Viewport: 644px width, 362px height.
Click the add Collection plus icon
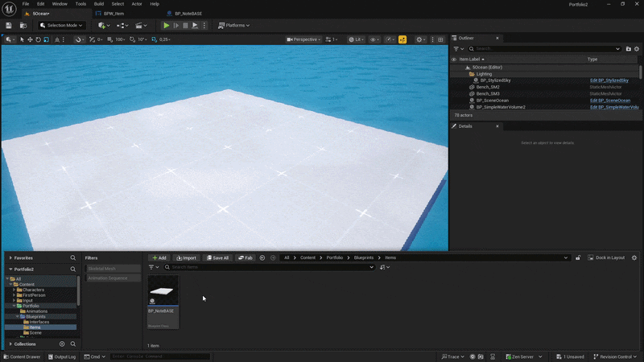coord(62,343)
